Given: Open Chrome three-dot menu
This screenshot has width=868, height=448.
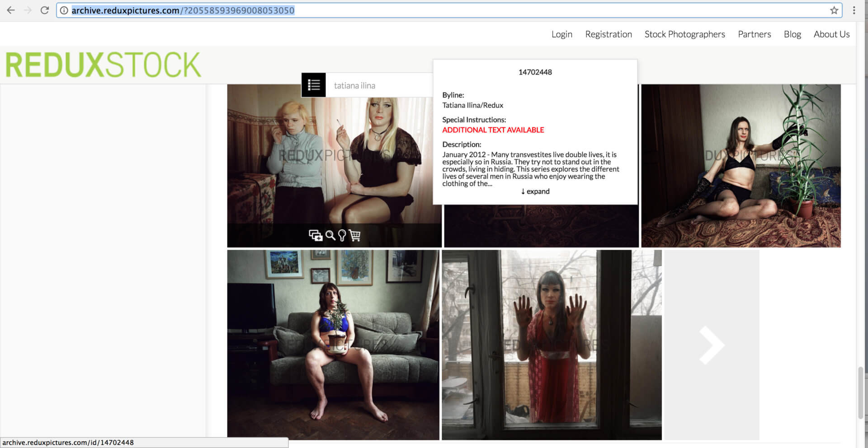Looking at the screenshot, I should (854, 10).
